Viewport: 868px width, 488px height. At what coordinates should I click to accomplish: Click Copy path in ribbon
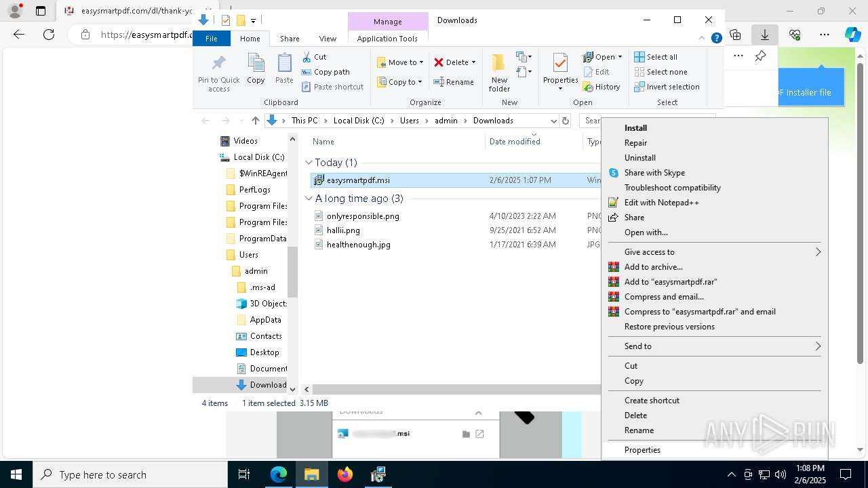coord(325,72)
